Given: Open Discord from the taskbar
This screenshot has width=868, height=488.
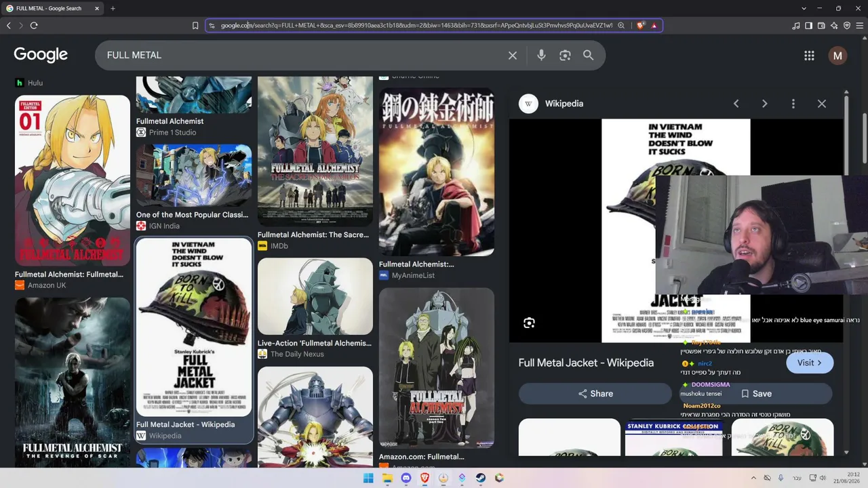Looking at the screenshot, I should click(x=406, y=478).
